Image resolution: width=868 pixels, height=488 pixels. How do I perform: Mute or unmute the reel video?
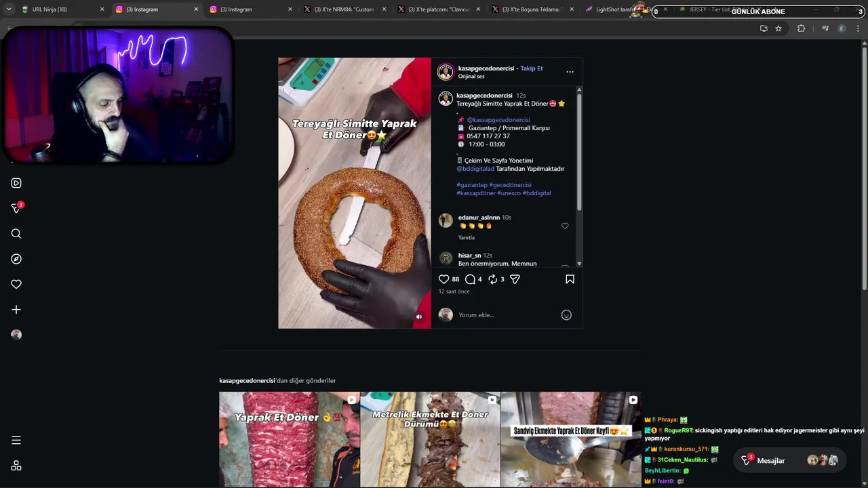419,317
